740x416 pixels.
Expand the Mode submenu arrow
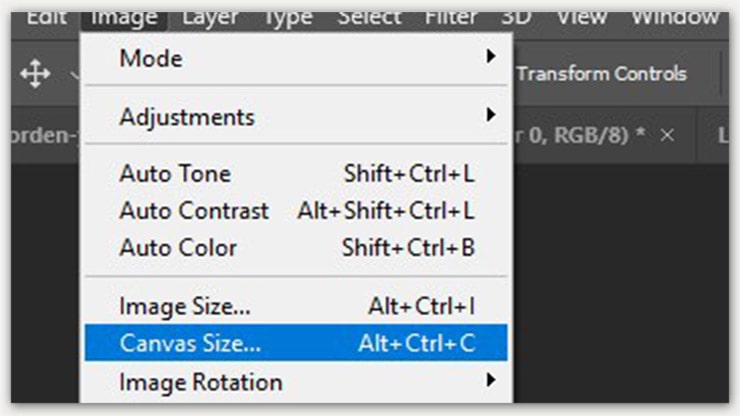pos(491,58)
